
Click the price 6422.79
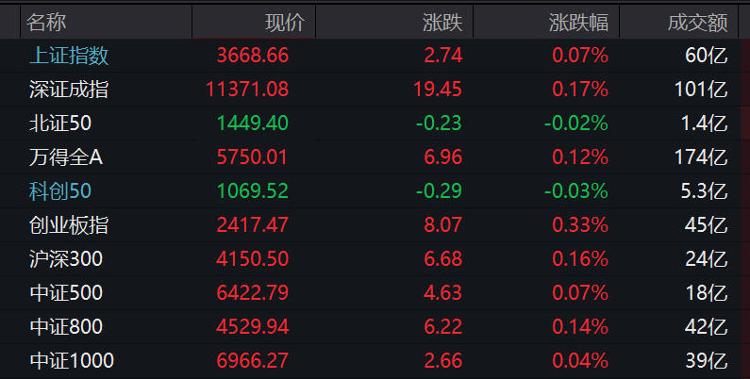click(253, 293)
